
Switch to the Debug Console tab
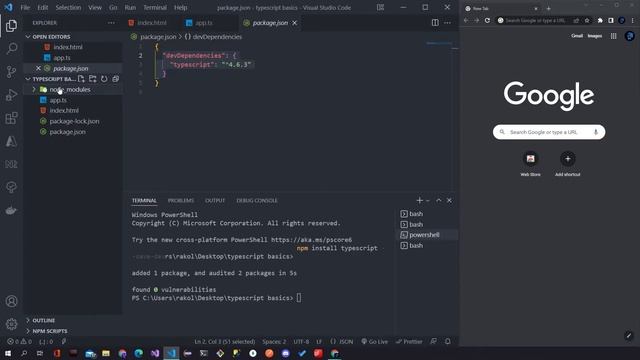[x=257, y=200]
